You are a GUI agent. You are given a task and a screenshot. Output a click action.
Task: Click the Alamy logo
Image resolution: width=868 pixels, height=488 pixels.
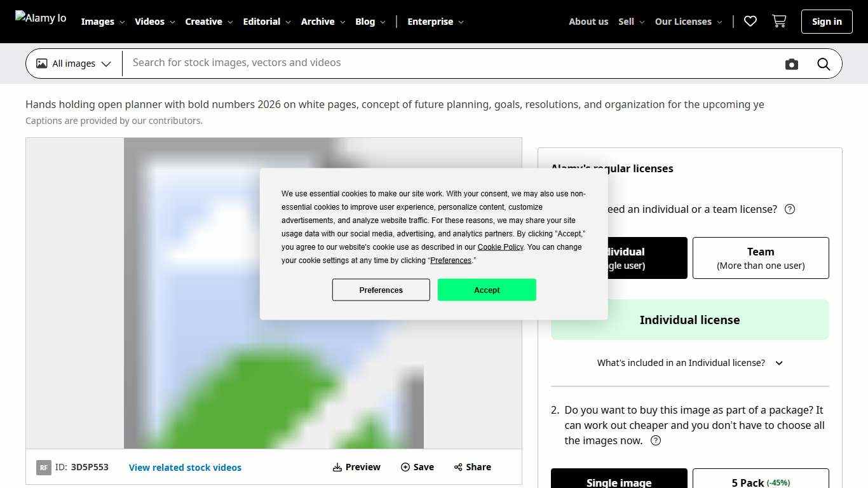[x=41, y=18]
